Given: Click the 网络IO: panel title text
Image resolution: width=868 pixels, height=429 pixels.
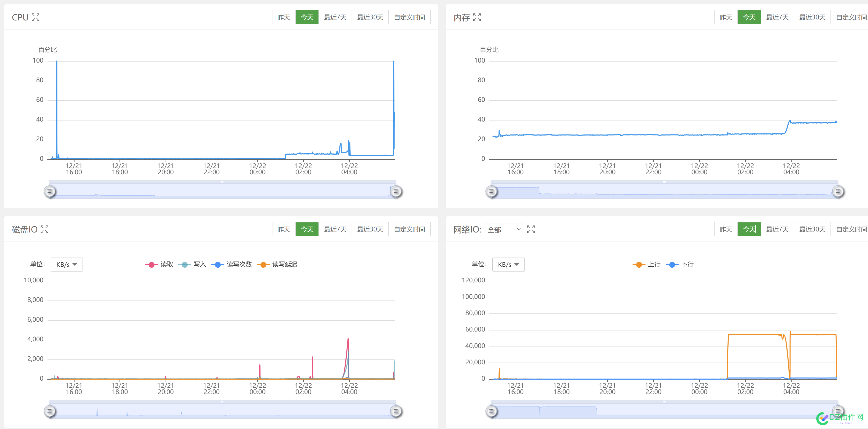Looking at the screenshot, I should (467, 230).
